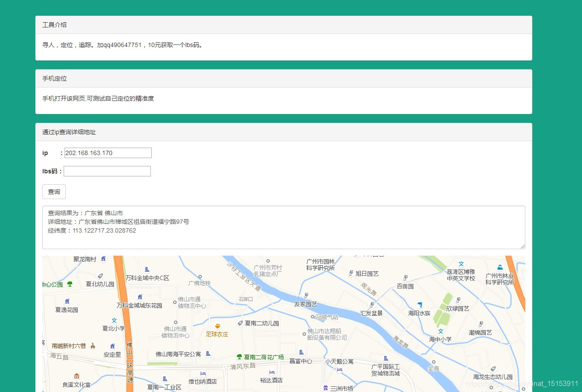Click the 石岸口 map label

click(245, 299)
